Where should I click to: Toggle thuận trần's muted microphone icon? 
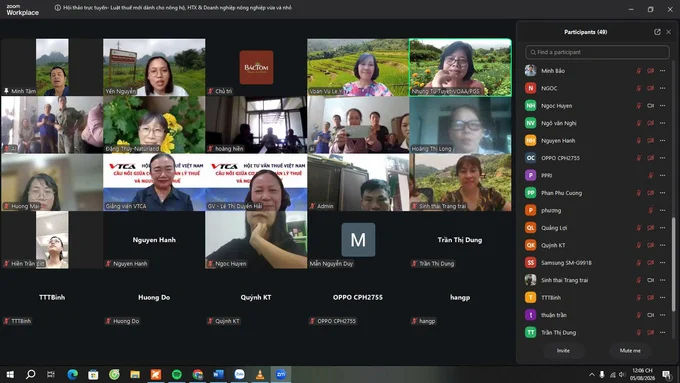tap(639, 315)
